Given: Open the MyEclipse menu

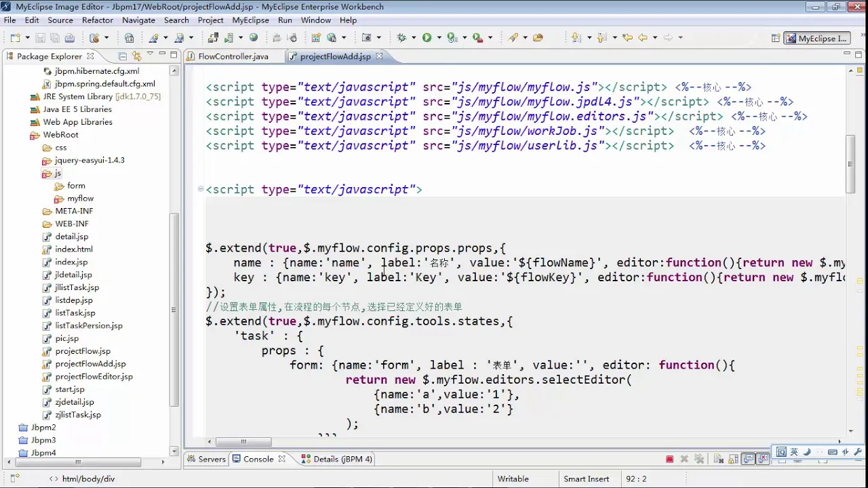Looking at the screenshot, I should click(x=251, y=20).
